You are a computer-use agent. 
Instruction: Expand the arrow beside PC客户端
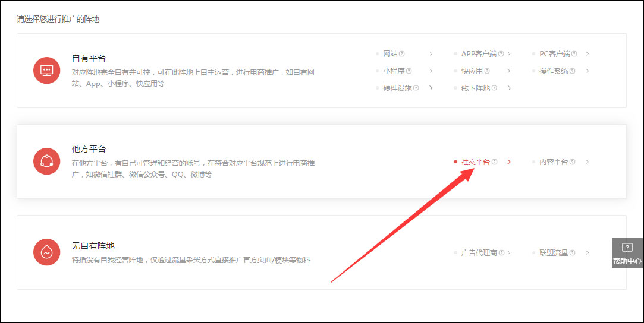pyautogui.click(x=588, y=53)
